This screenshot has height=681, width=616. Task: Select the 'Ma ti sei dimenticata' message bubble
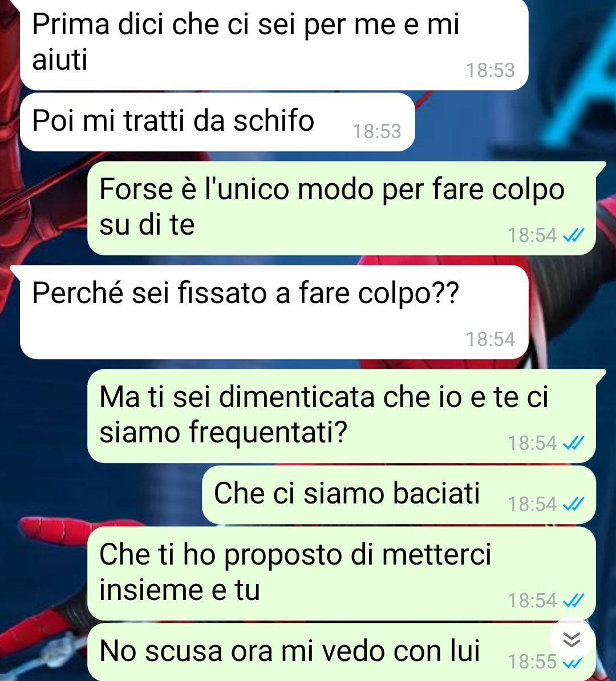[342, 416]
